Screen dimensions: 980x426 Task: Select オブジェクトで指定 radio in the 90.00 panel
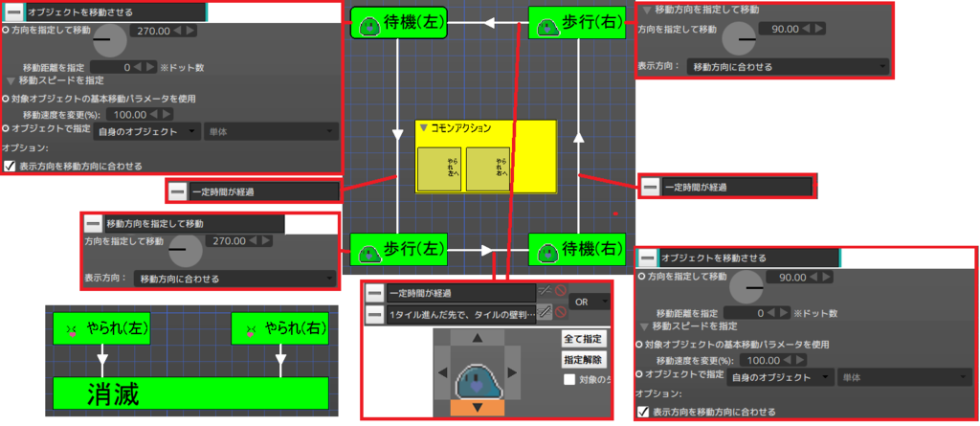(x=640, y=374)
